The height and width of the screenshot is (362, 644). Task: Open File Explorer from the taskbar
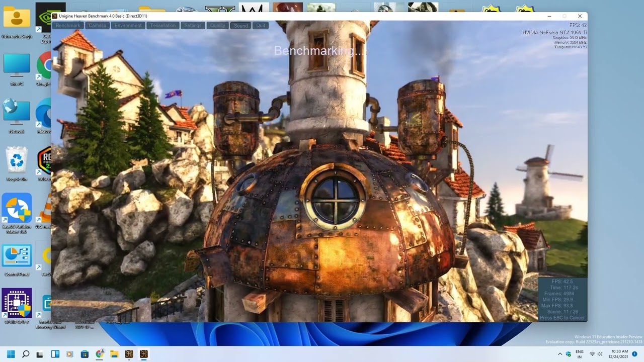pos(114,354)
